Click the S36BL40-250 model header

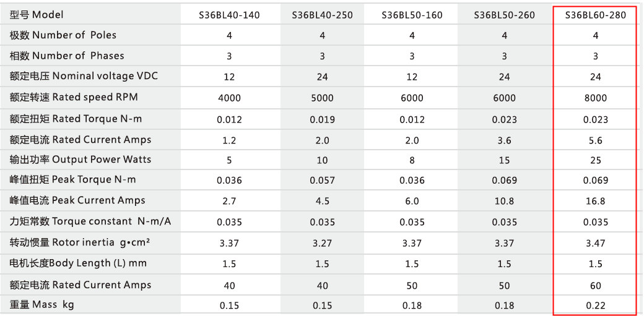coord(322,15)
